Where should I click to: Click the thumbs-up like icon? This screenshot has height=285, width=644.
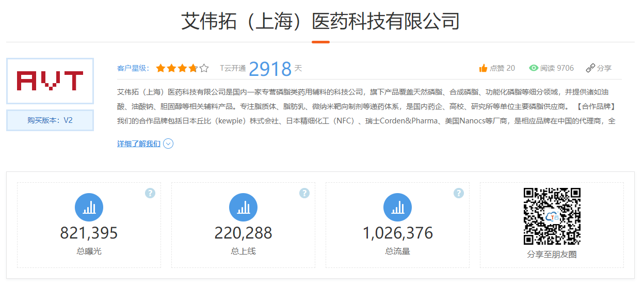pyautogui.click(x=483, y=68)
